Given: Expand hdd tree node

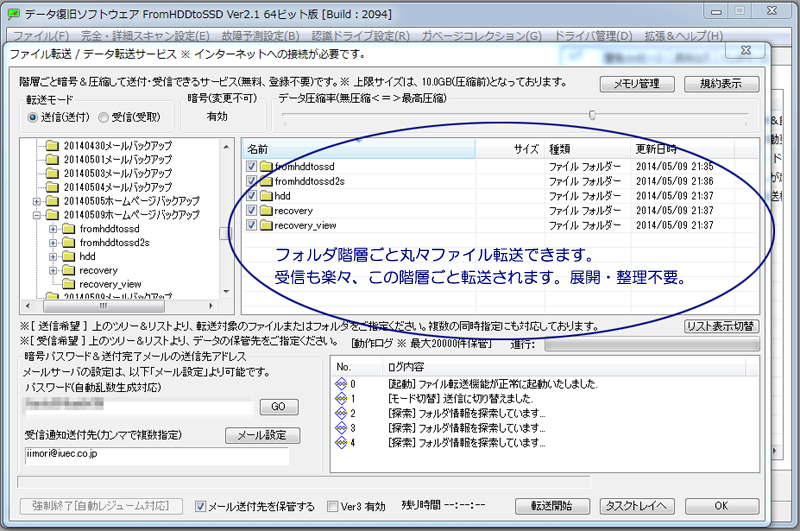Looking at the screenshot, I should [x=53, y=257].
